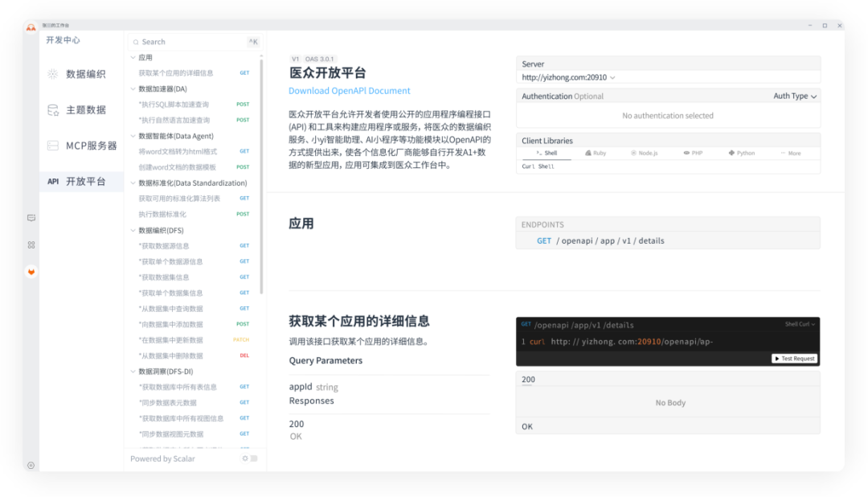Collapse the 应用 section
868x497 pixels.
click(x=133, y=58)
